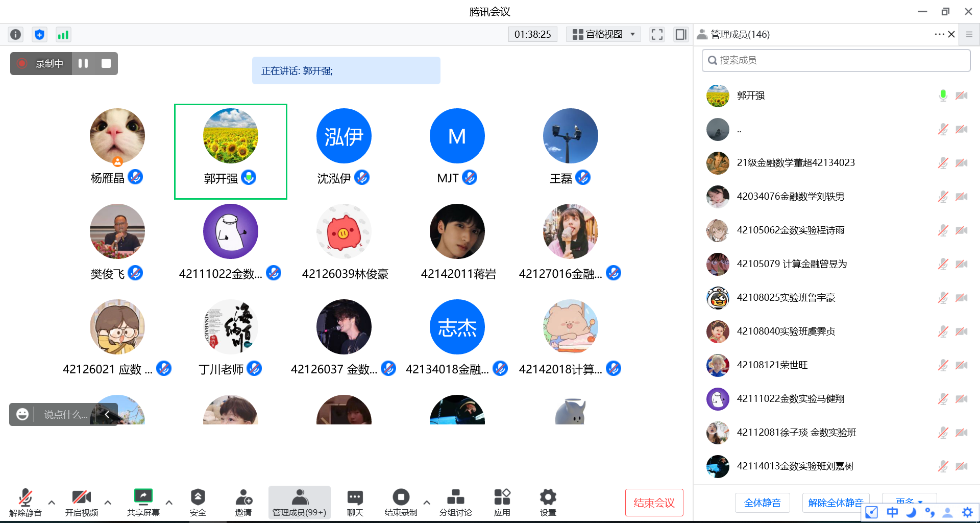Open the Chat (聊天) panel
The width and height of the screenshot is (980, 523).
355,503
